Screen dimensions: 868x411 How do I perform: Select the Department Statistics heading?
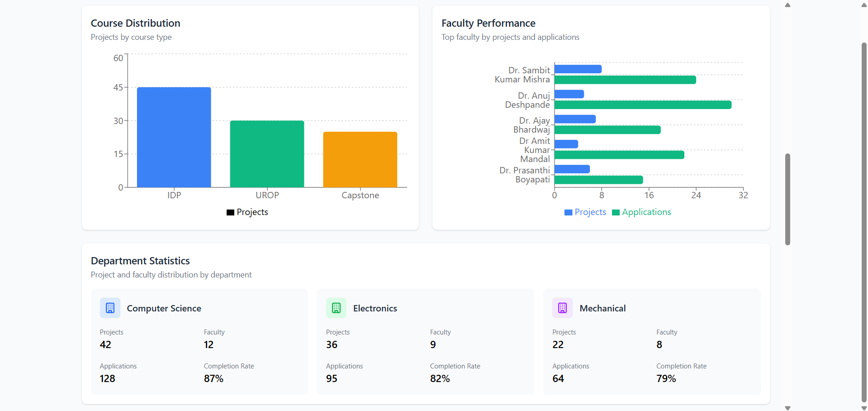140,261
